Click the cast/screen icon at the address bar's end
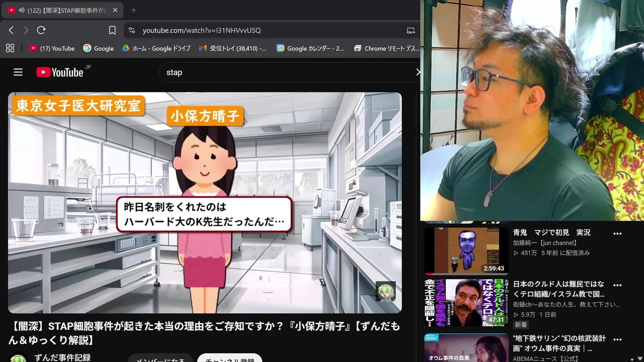Image resolution: width=644 pixels, height=362 pixels. point(411,30)
